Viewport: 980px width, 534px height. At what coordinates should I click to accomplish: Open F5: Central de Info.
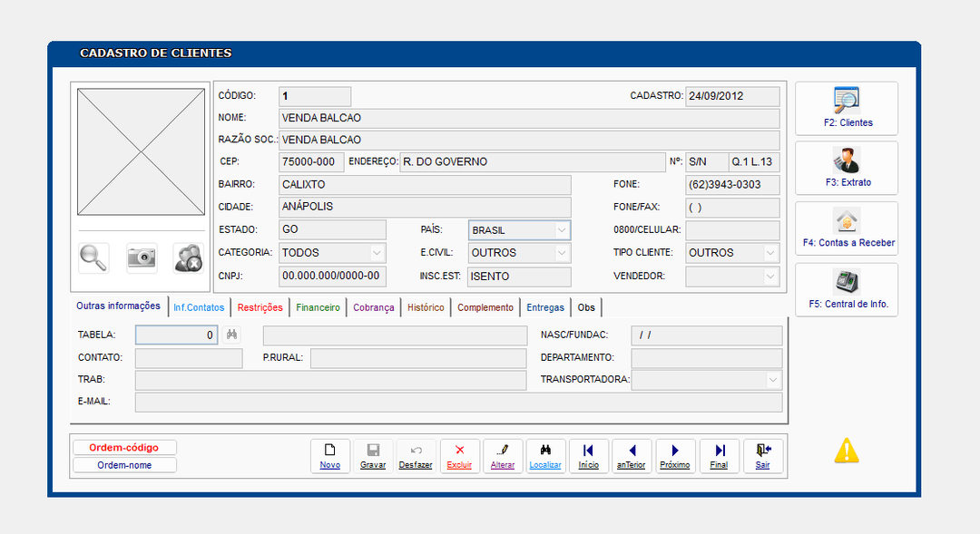[847, 290]
